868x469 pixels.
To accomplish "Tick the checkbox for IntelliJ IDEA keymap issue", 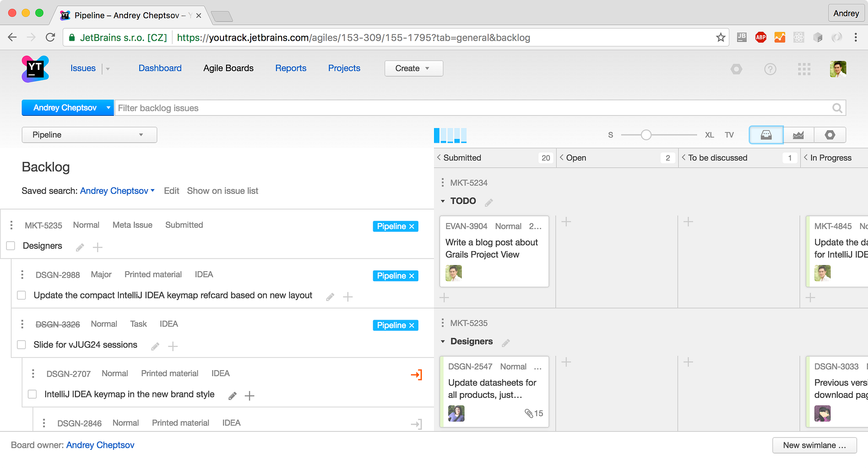I will click(x=32, y=394).
